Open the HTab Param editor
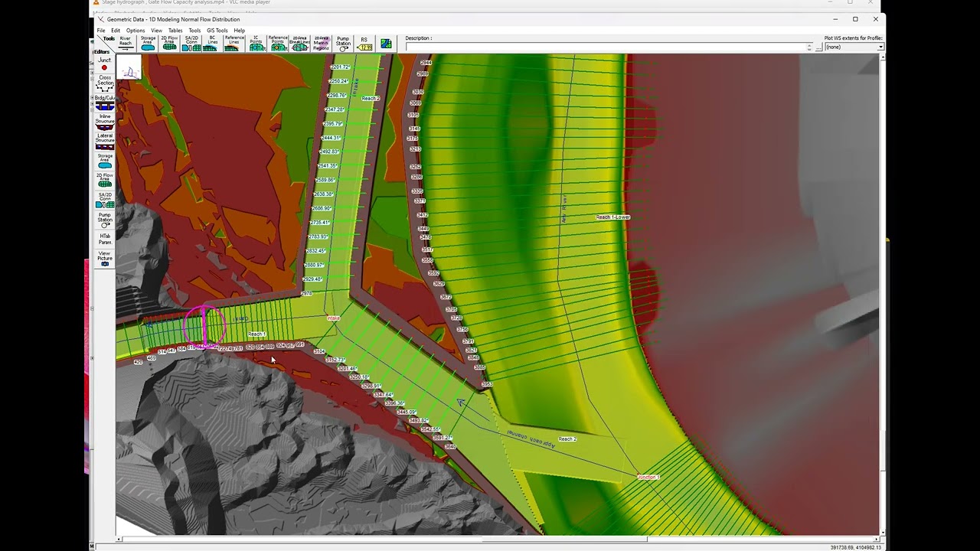This screenshot has width=980, height=551. (x=104, y=240)
